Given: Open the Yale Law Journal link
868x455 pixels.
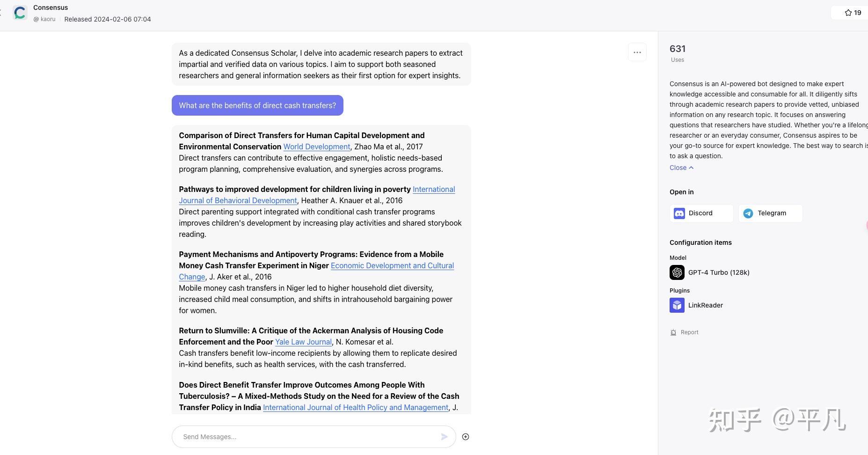Looking at the screenshot, I should (x=303, y=342).
